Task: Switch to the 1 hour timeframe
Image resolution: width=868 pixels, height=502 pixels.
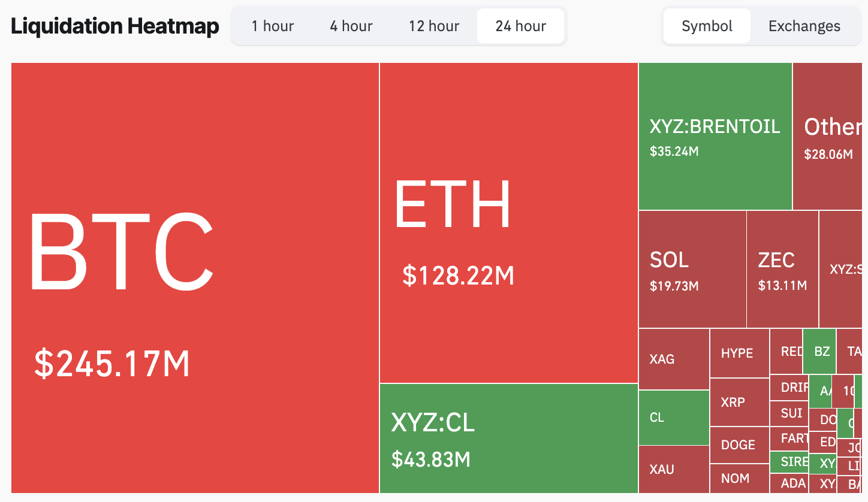Action: [x=273, y=26]
